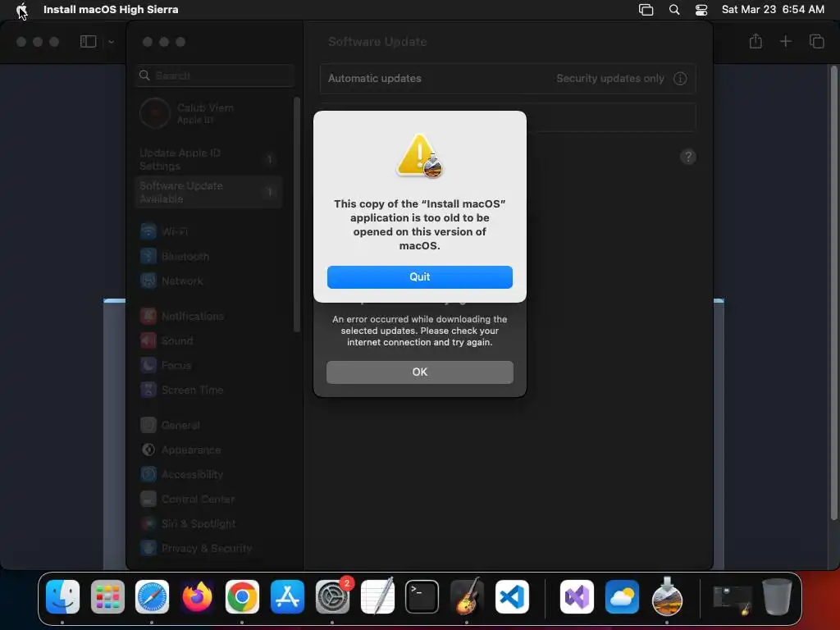This screenshot has width=840, height=630.
Task: Open System Settings from the Dock
Action: tap(332, 597)
